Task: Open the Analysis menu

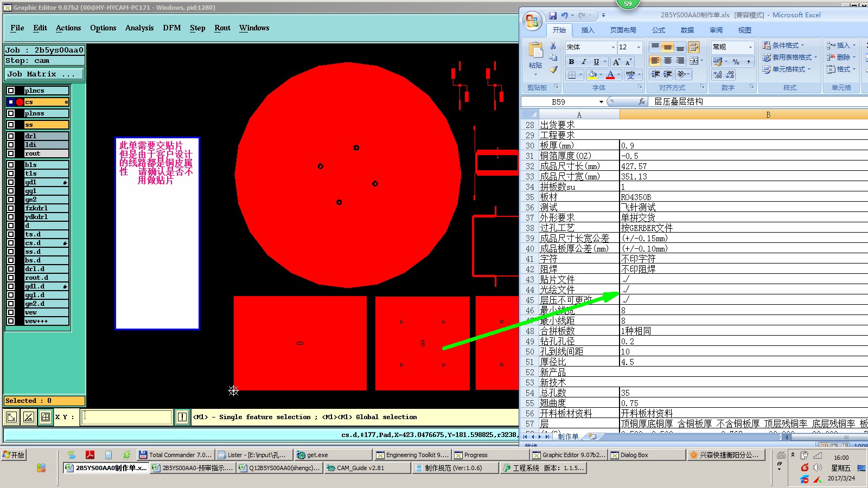Action: pos(139,28)
